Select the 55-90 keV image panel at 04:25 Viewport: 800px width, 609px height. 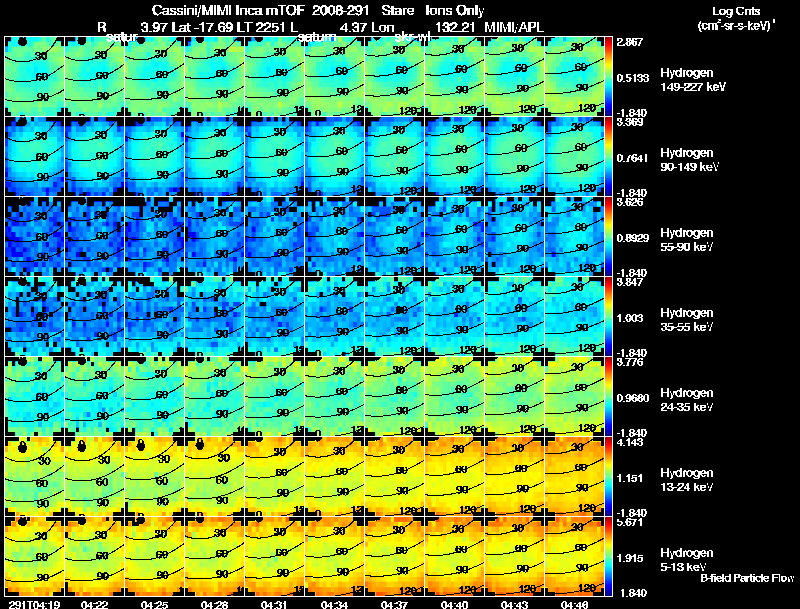pyautogui.click(x=154, y=237)
